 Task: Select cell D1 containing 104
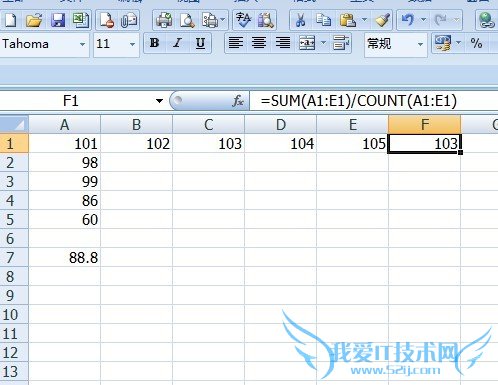click(281, 144)
